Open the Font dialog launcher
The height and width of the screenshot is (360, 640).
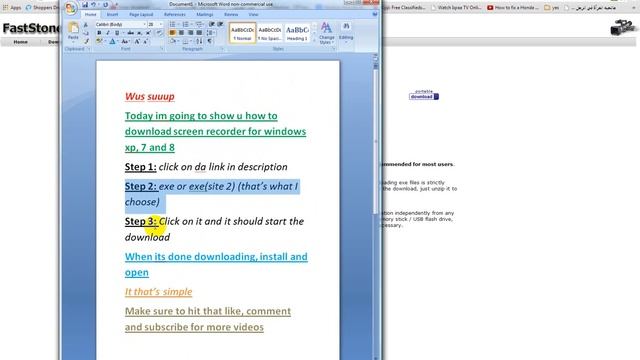tap(162, 49)
